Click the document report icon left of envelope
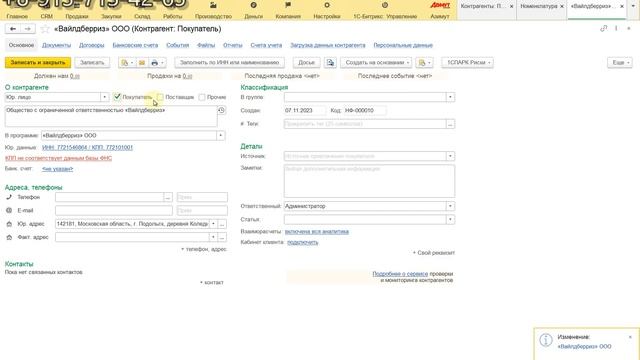Viewport: 640px width, 360px height. coord(125,63)
